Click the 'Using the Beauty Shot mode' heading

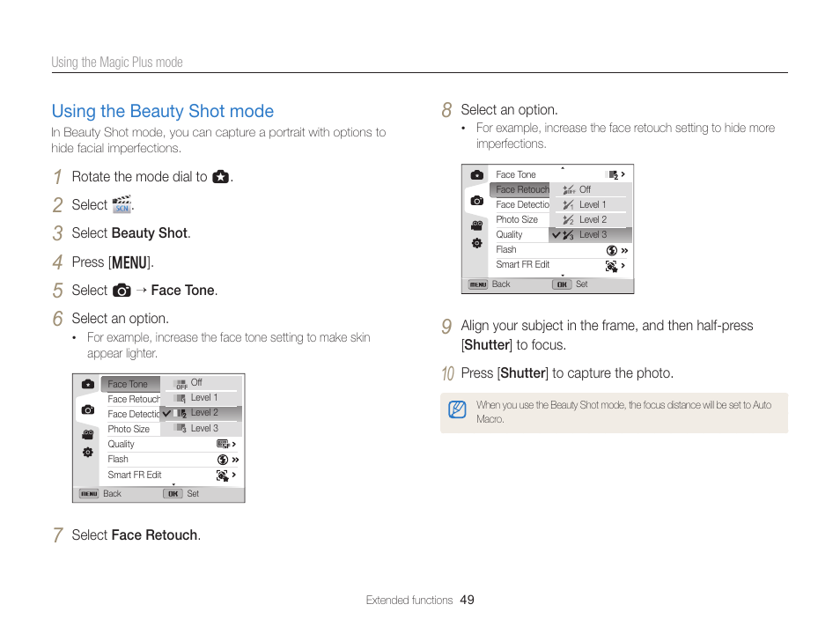coord(162,111)
